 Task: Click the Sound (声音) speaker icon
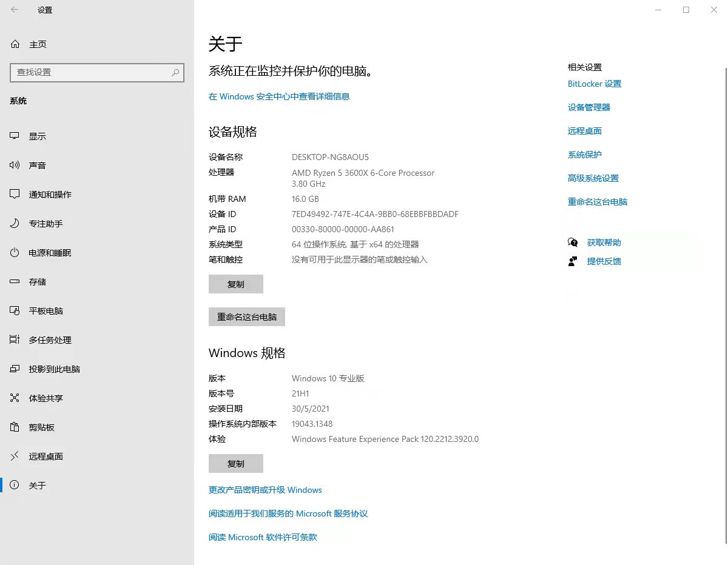tap(15, 165)
